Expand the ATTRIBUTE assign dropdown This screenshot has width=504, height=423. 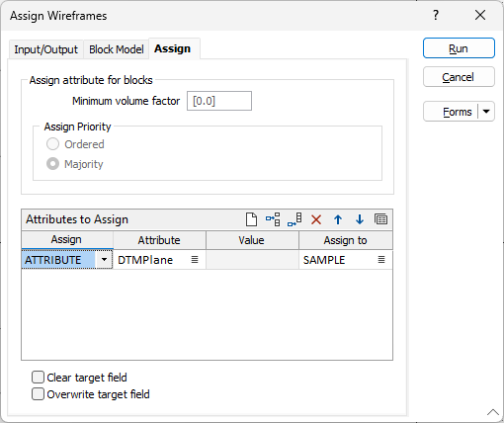104,260
